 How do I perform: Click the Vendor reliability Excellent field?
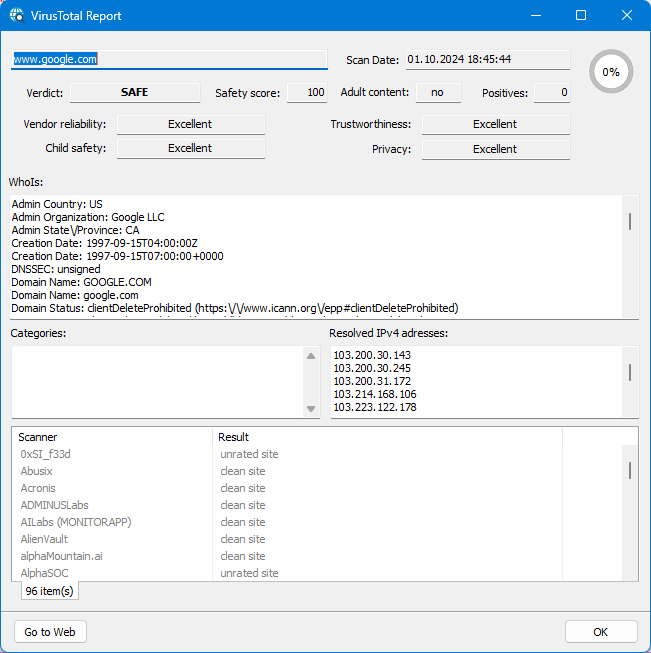191,124
